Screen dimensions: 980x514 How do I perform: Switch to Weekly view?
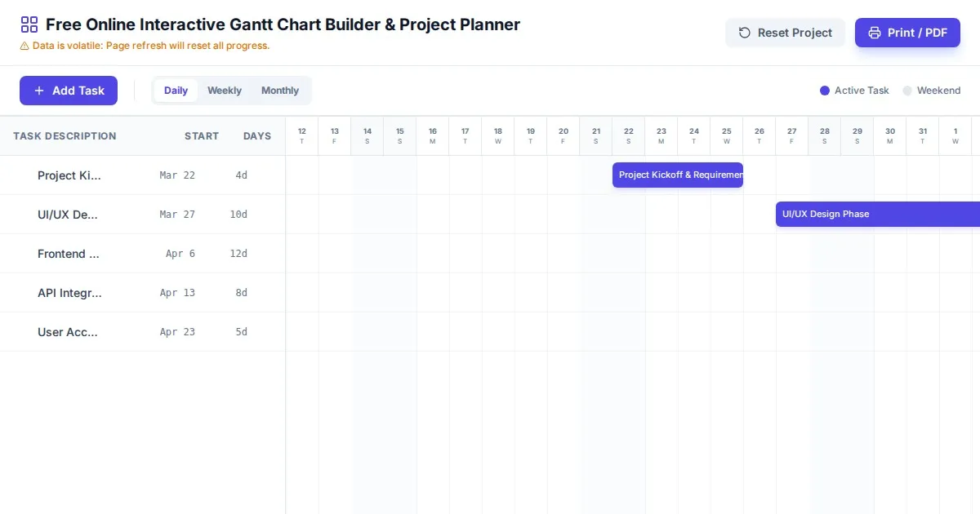tap(225, 91)
